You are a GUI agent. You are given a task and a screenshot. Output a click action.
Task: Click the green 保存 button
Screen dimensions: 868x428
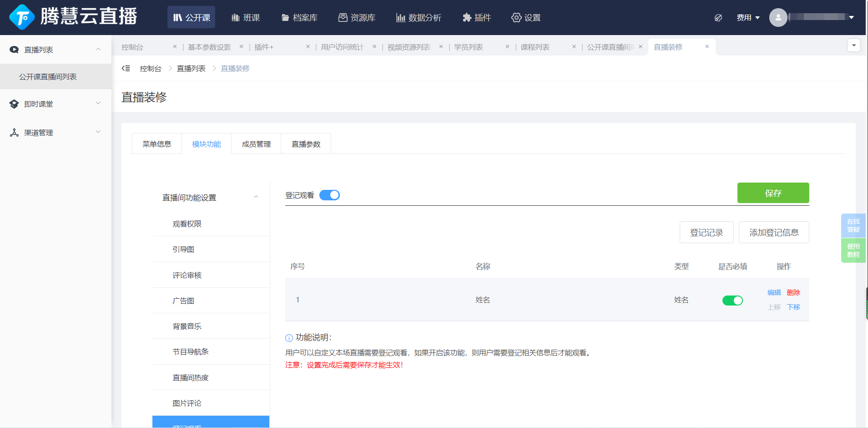coord(773,193)
